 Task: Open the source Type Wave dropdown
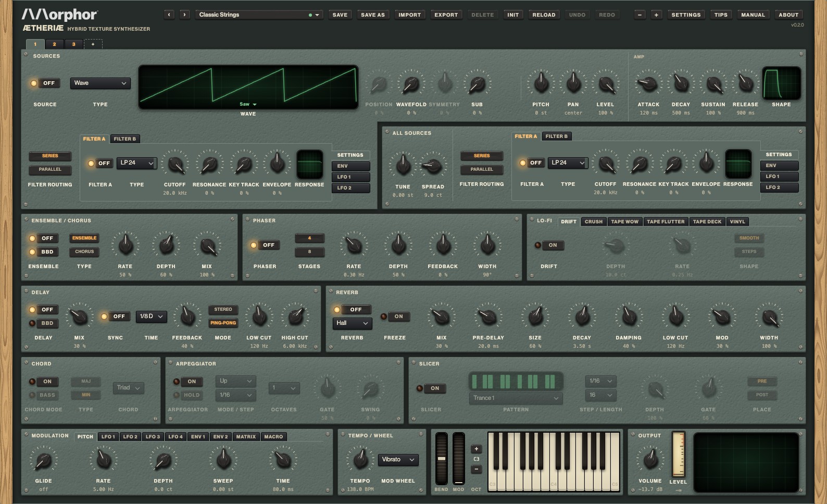(x=100, y=83)
